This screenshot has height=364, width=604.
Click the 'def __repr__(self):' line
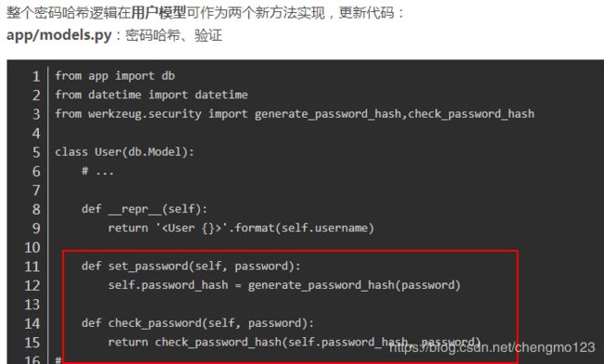(x=144, y=209)
